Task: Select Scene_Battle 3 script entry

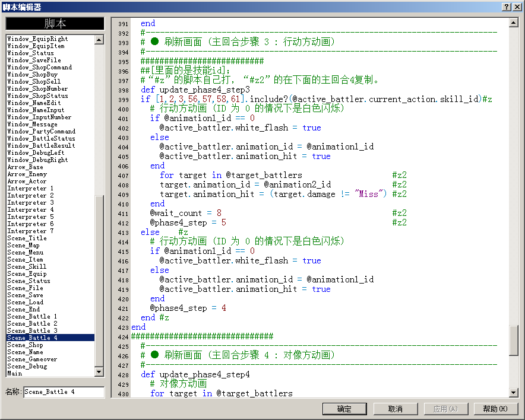Action: (50, 330)
